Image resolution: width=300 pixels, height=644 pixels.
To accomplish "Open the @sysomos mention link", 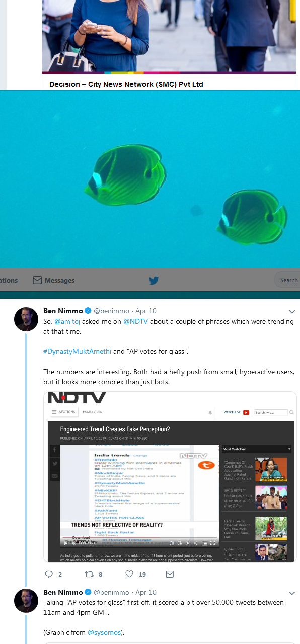I will [105, 632].
